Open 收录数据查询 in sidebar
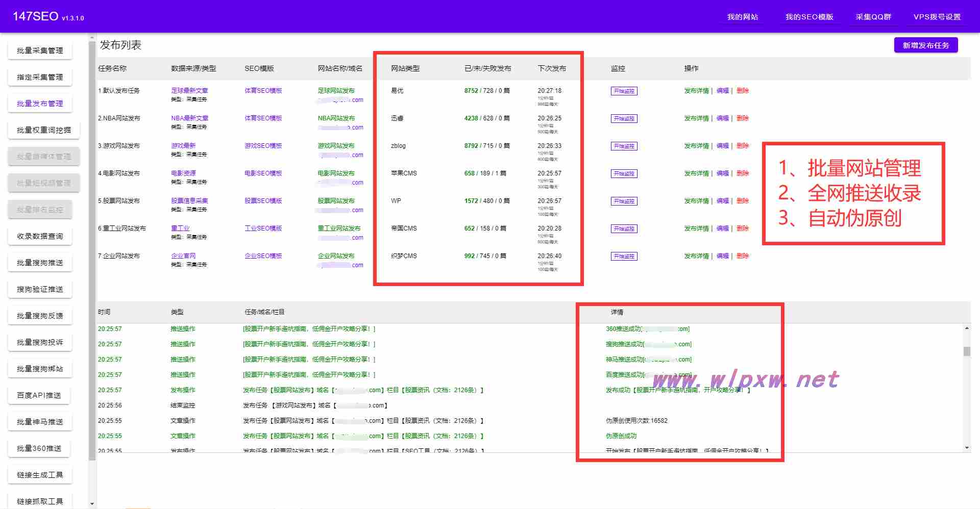This screenshot has width=980, height=509. coord(40,236)
